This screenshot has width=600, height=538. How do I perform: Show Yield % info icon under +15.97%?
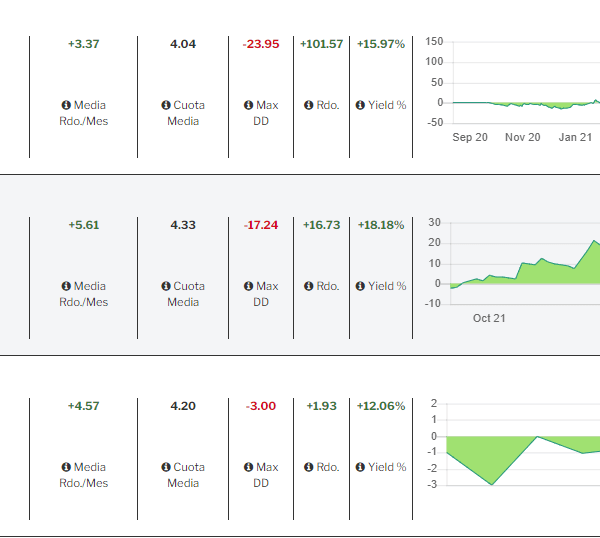point(360,105)
